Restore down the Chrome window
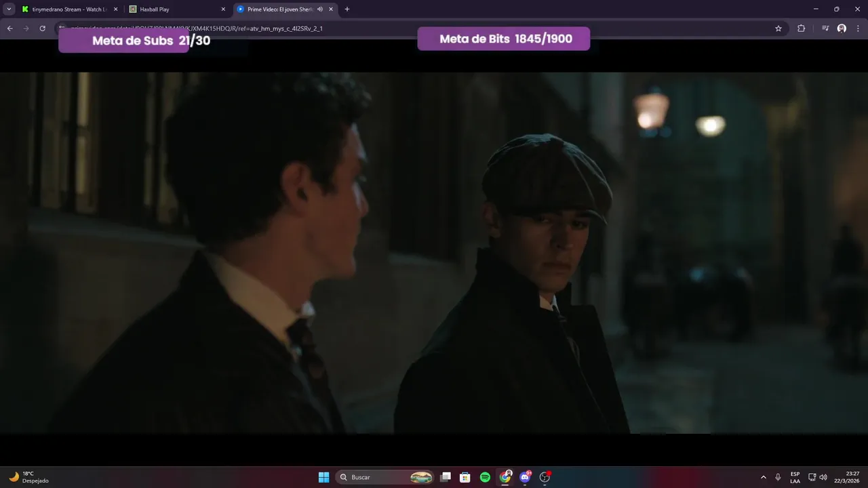This screenshot has height=488, width=868. [x=836, y=9]
